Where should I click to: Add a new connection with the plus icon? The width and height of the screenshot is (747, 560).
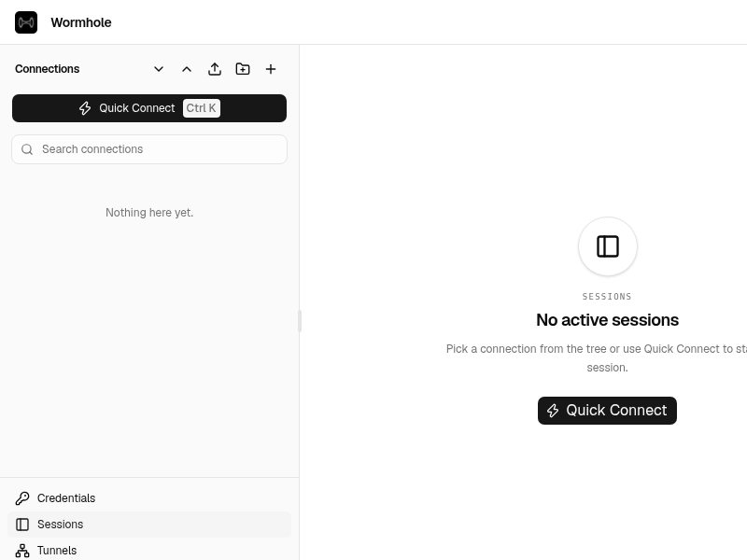click(271, 69)
